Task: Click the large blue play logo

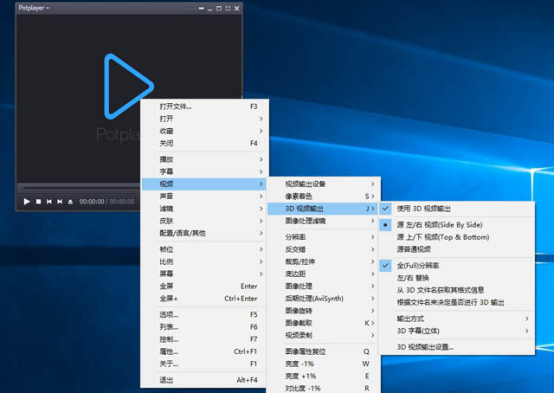Action: point(129,86)
